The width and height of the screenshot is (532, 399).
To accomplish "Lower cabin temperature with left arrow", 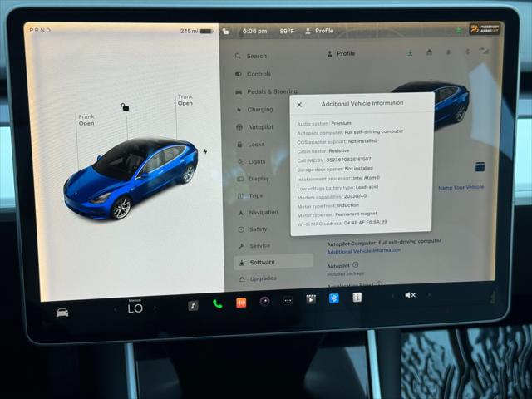I will [x=115, y=309].
